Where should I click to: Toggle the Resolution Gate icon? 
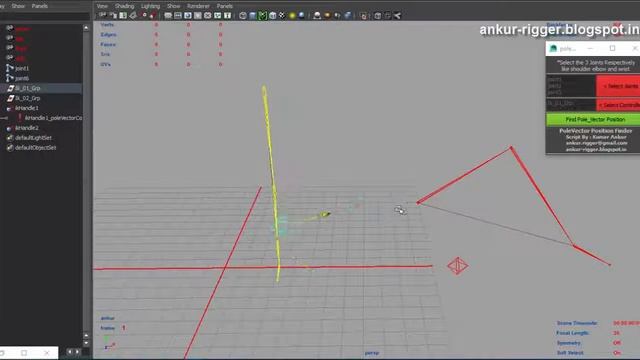coord(188,16)
